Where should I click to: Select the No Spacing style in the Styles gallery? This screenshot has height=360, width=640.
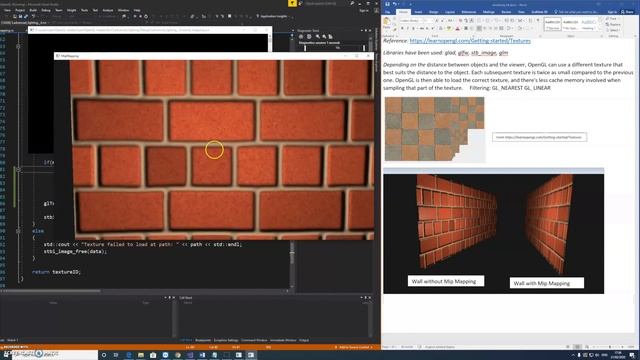(x=570, y=24)
